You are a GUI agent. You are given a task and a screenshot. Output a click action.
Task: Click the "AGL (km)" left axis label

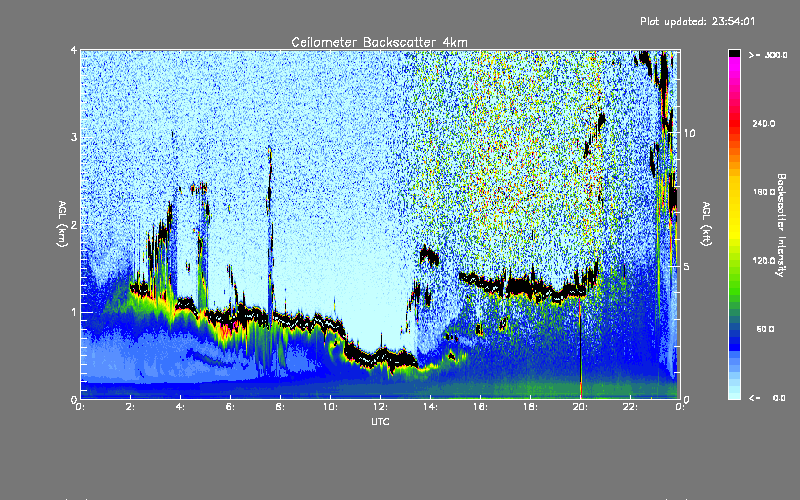point(62,224)
